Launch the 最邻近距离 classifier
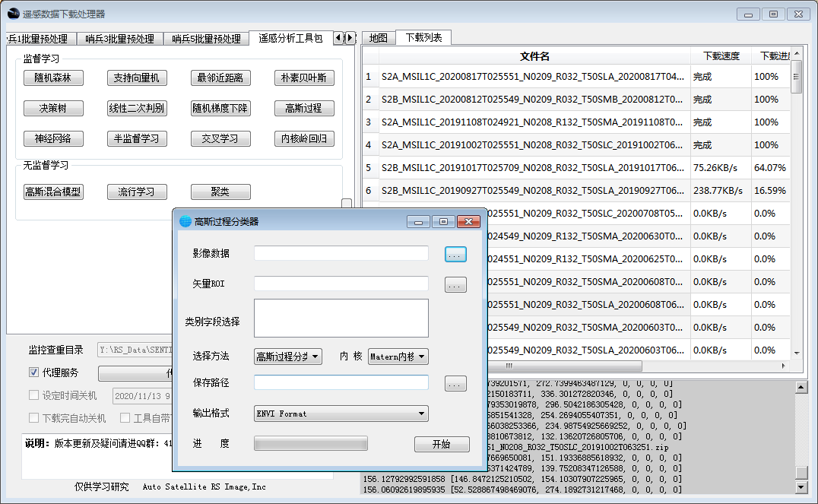 [x=220, y=78]
